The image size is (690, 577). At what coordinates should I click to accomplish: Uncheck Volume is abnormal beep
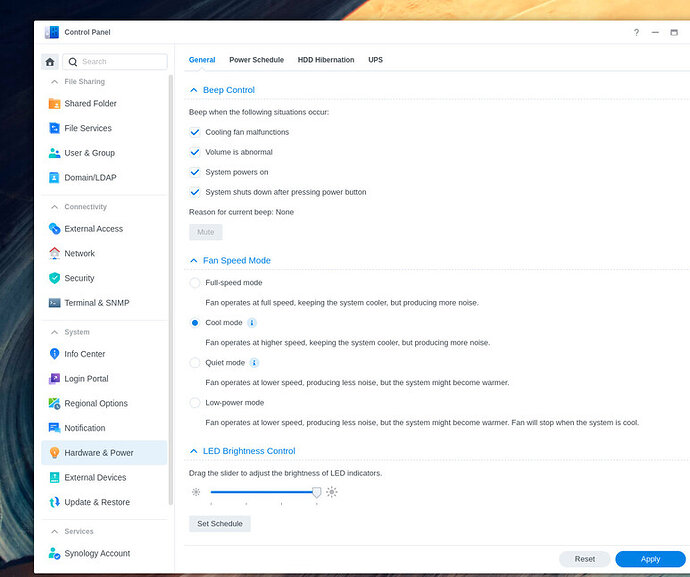(195, 152)
